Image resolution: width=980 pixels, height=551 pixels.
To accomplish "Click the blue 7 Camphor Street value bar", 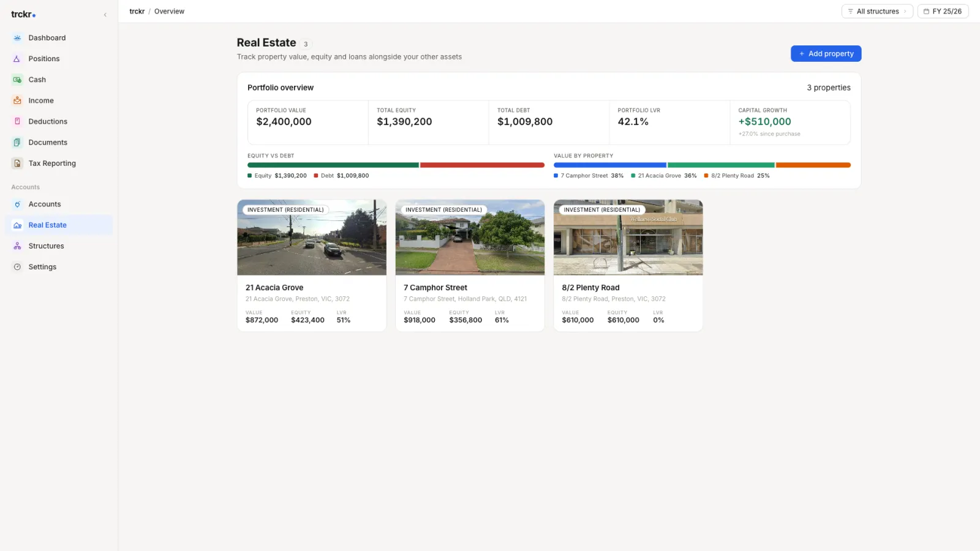I will point(610,165).
